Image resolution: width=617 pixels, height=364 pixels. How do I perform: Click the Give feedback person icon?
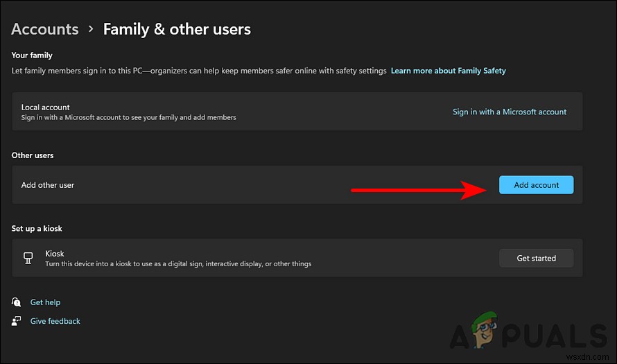click(17, 321)
